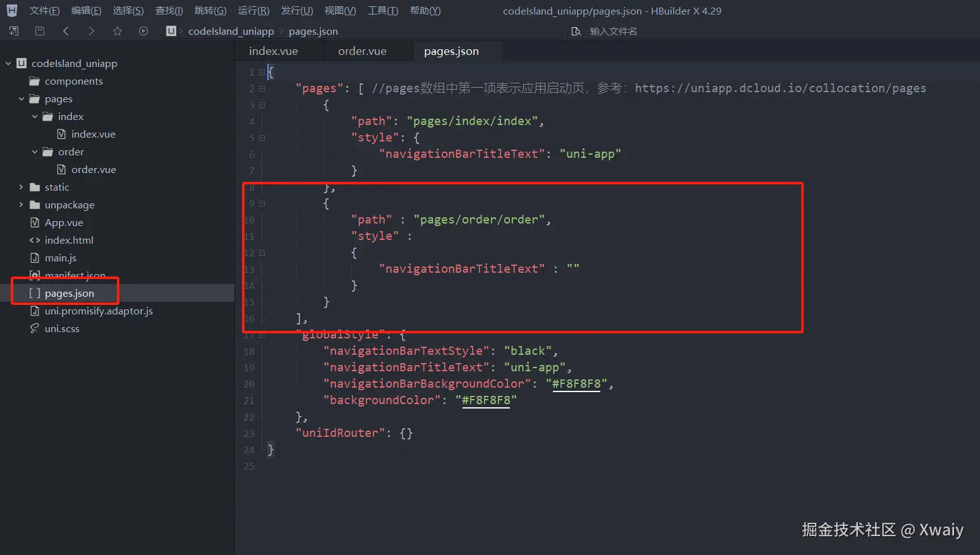This screenshot has height=555, width=980.
Task: Click the Save icon
Action: pyautogui.click(x=39, y=30)
